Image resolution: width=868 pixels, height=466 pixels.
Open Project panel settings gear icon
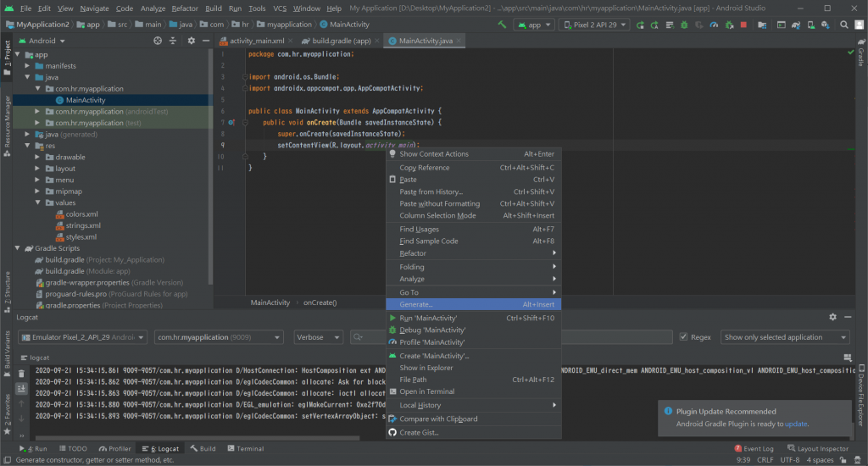point(191,40)
